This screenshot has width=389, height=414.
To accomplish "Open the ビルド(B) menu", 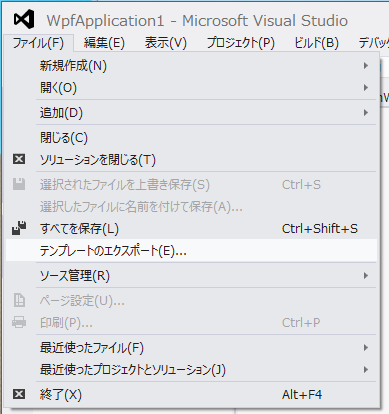I will pos(316,43).
